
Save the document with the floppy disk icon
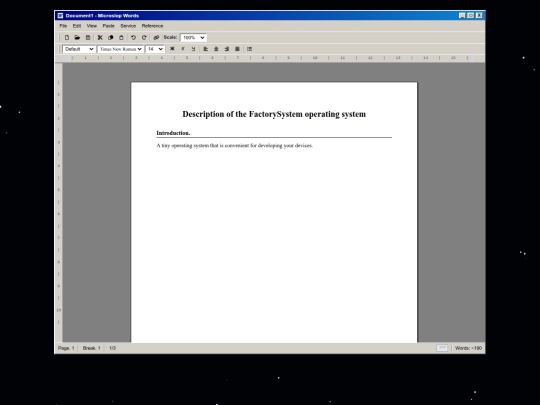point(88,38)
